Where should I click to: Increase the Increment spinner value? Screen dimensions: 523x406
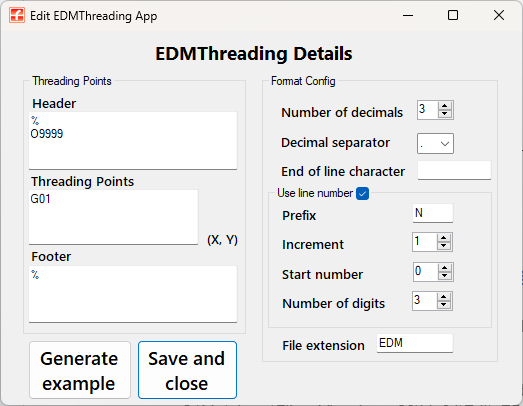444,238
